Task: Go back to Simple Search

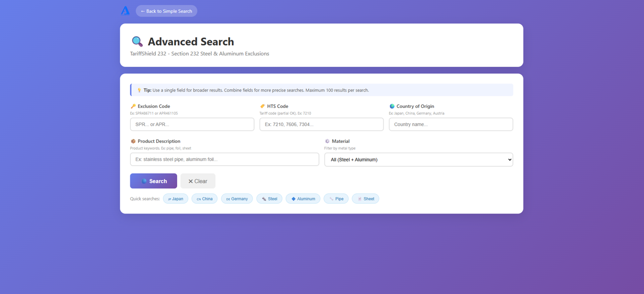Action: 167,11
